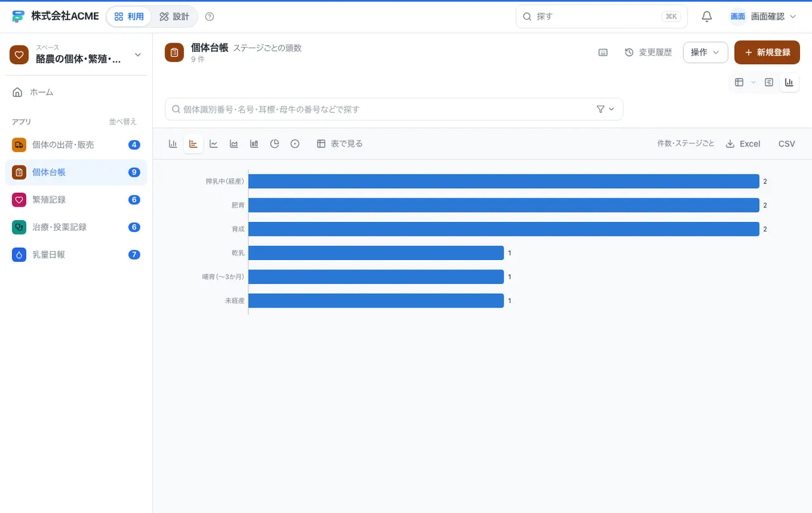The image size is (812, 513).
Task: Click the ACME company logo
Action: tap(18, 16)
